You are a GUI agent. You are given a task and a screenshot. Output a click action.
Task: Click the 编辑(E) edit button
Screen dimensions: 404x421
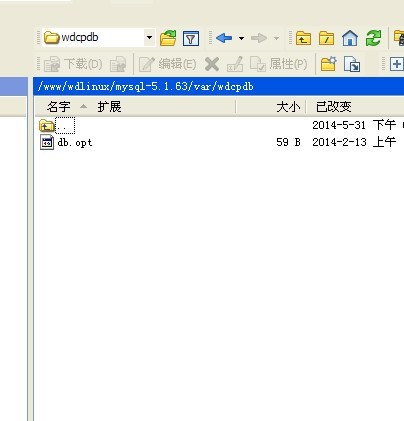point(167,64)
